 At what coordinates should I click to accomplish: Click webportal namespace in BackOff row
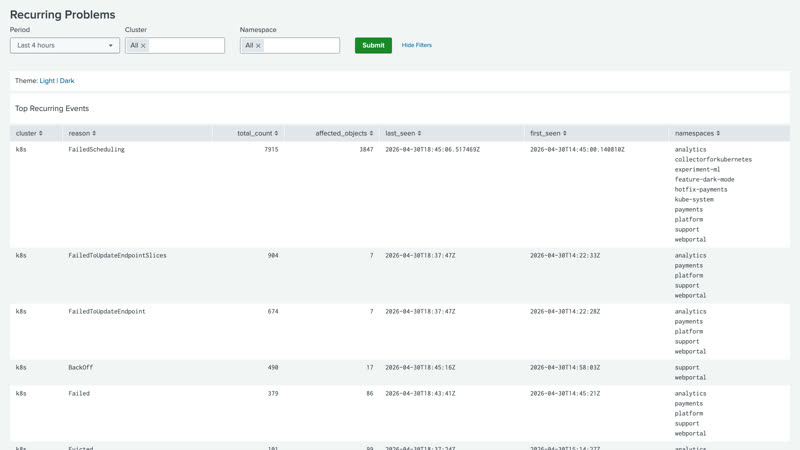690,378
